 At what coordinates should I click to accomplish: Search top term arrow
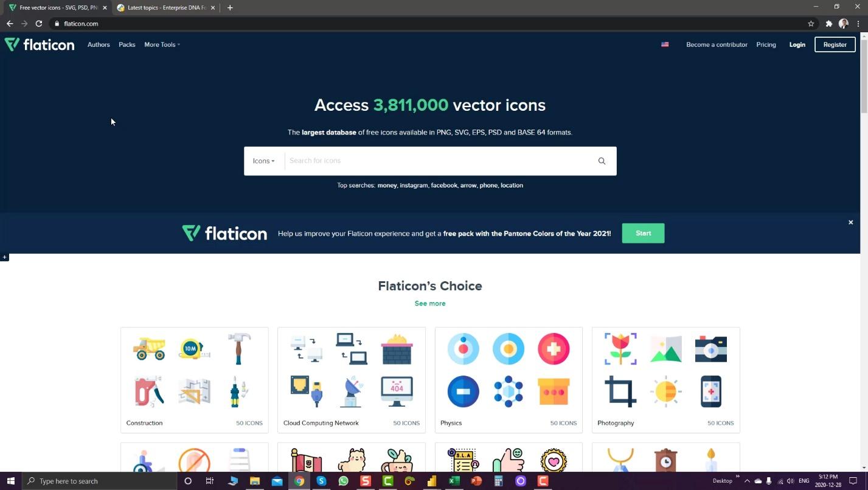click(468, 185)
